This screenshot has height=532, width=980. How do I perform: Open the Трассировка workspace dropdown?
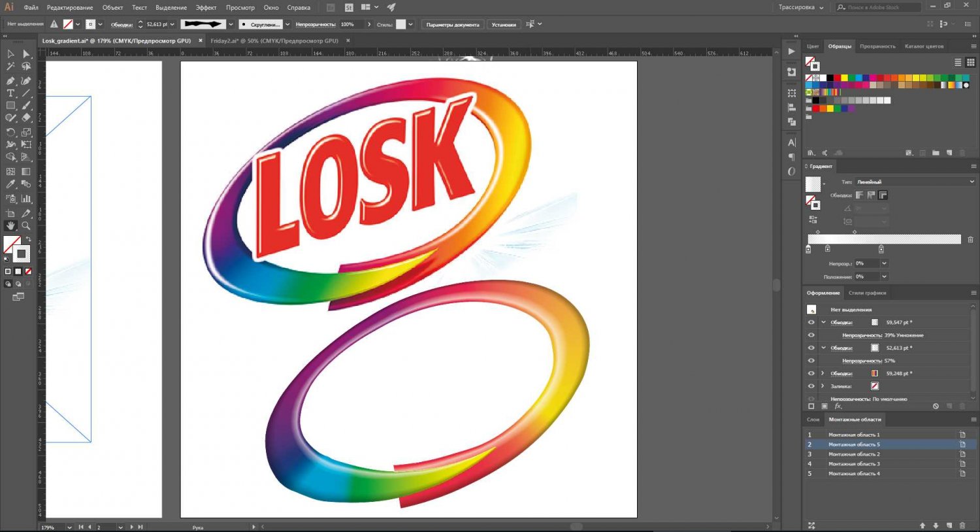tap(801, 7)
